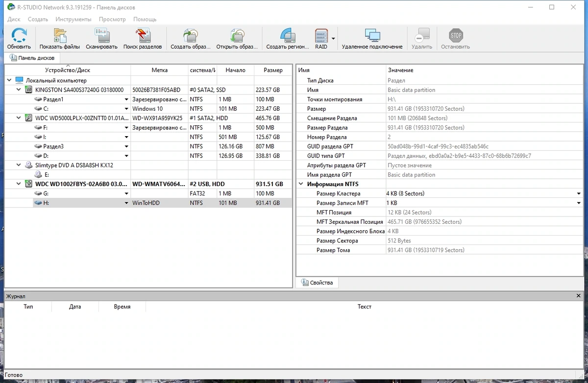Select the GUID раздела GPT property row
Viewport: 588px width, 383px height.
[440, 146]
